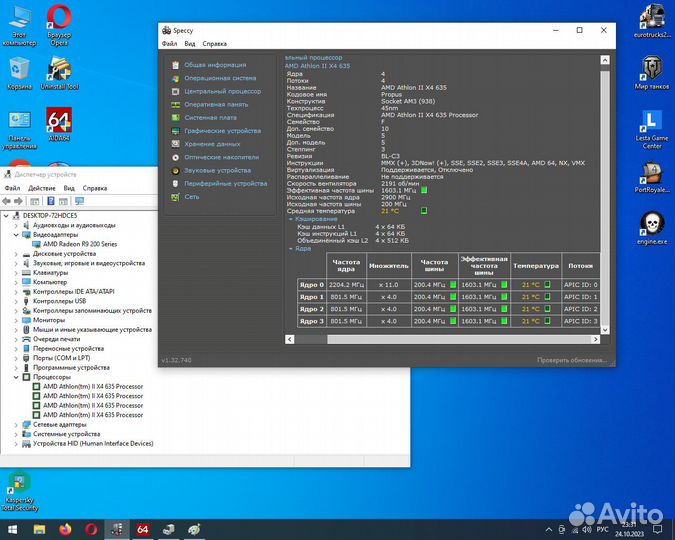Screen dimensions: 675x540
Task: Click РУС language indicator in taskbar
Action: [x=602, y=529]
